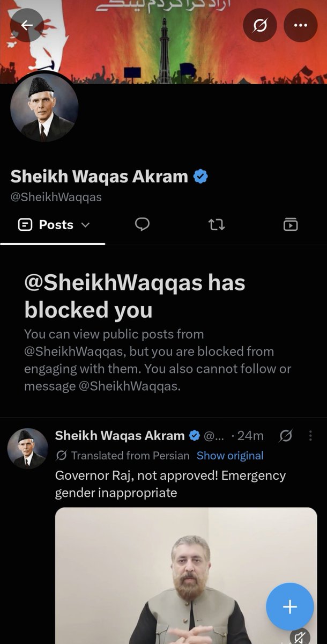
Task: Switch to the Reposts tab icon
Action: [216, 224]
